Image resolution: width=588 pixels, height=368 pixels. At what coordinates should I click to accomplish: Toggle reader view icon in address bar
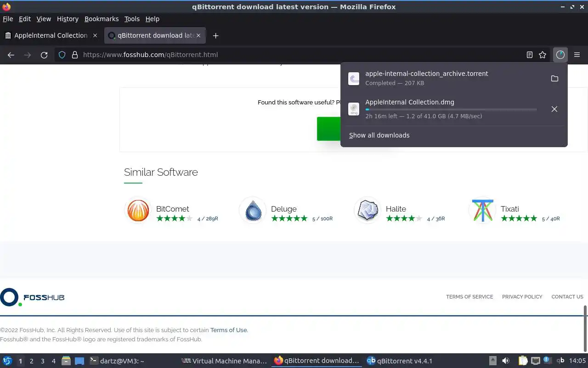pos(530,55)
